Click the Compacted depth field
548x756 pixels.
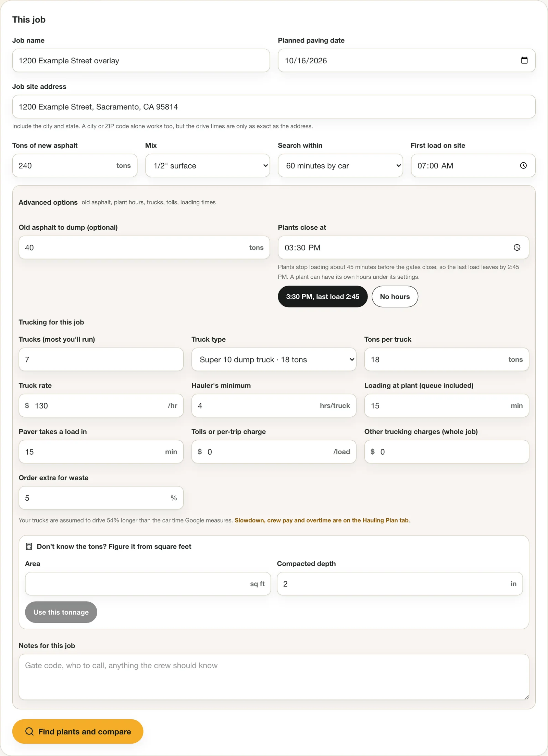[x=400, y=584]
